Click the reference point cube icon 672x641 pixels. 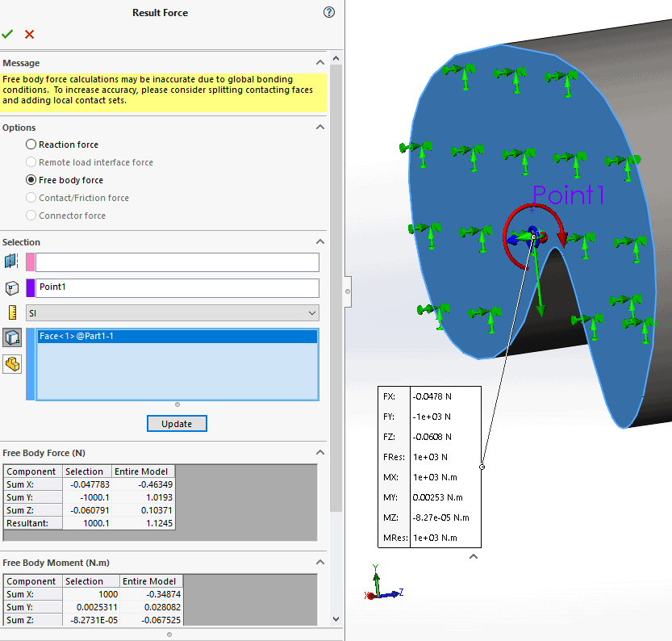[x=11, y=288]
